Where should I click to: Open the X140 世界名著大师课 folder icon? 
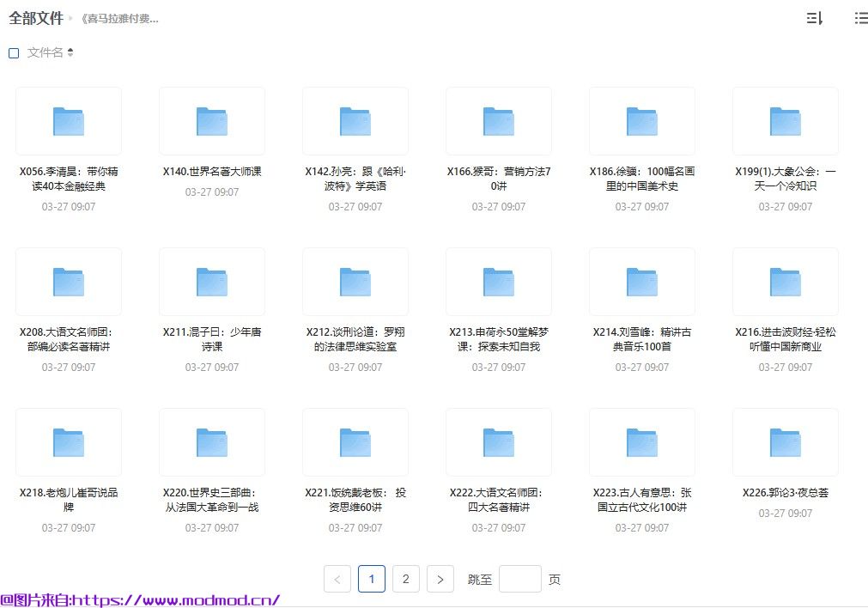[212, 121]
